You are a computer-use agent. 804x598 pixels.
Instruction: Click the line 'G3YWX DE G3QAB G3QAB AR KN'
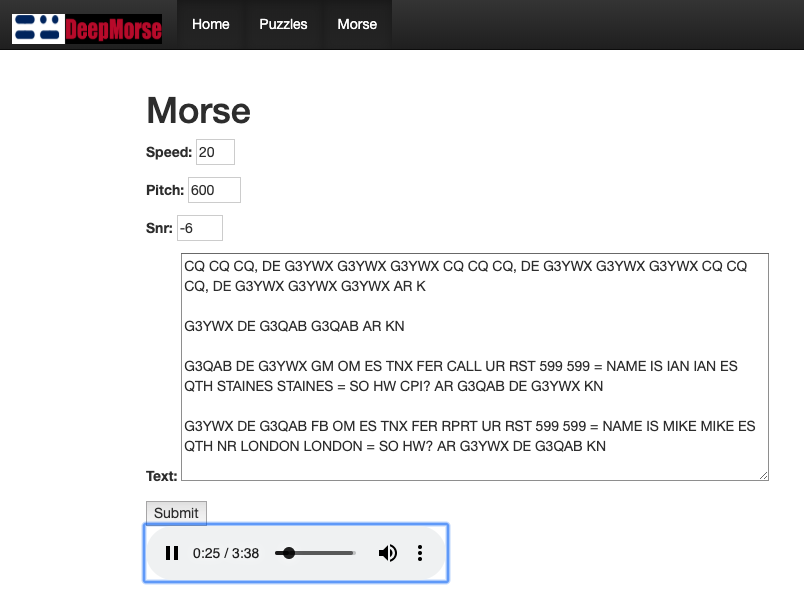pyautogui.click(x=294, y=326)
